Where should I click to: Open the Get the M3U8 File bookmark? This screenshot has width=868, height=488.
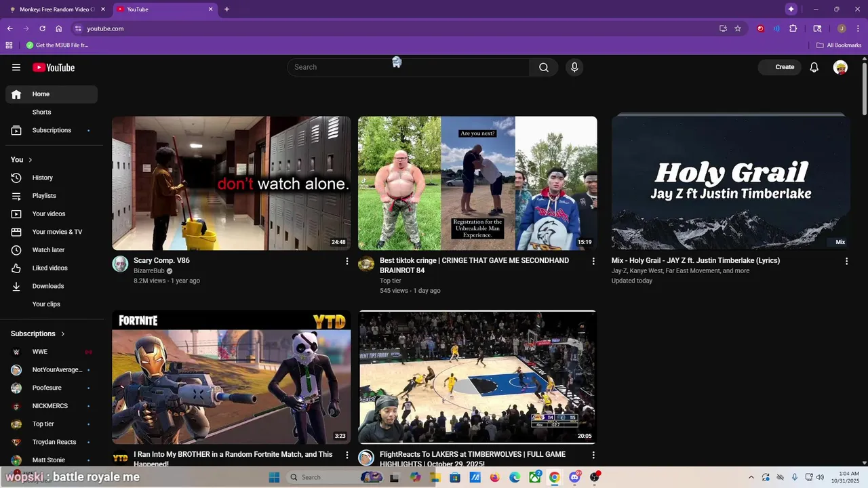click(58, 45)
